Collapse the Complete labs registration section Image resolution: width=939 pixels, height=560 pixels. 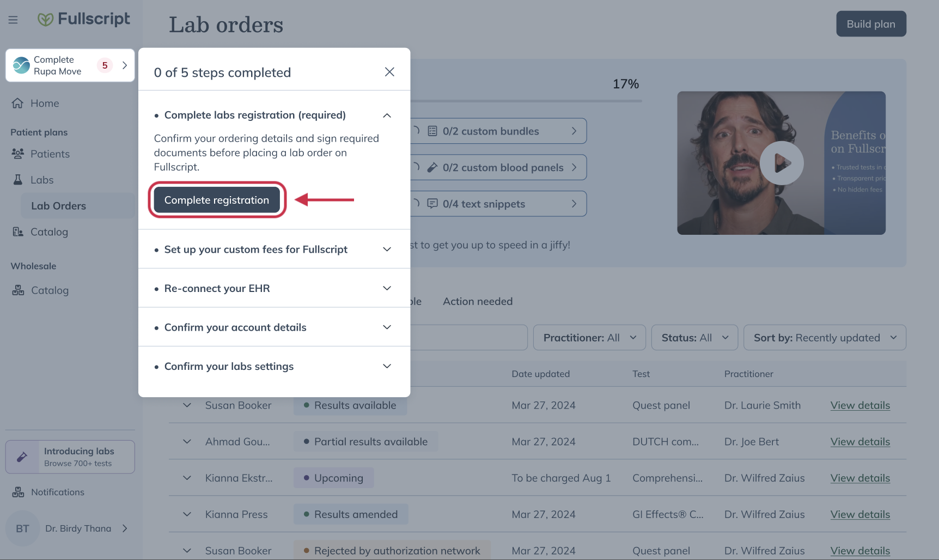tap(387, 115)
